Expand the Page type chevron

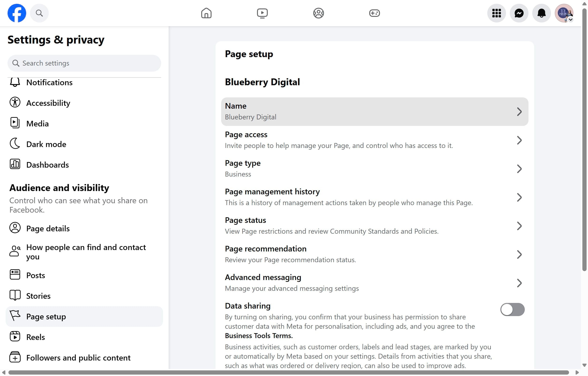click(x=519, y=169)
